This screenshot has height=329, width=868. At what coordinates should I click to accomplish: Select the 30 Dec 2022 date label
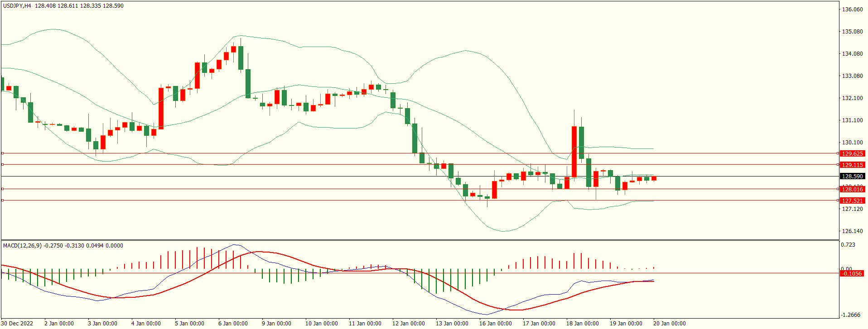click(x=18, y=324)
